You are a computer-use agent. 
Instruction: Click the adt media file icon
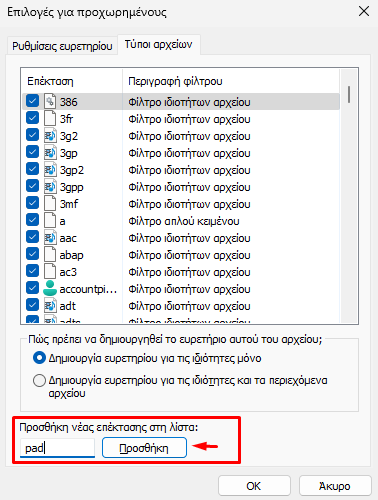click(50, 305)
